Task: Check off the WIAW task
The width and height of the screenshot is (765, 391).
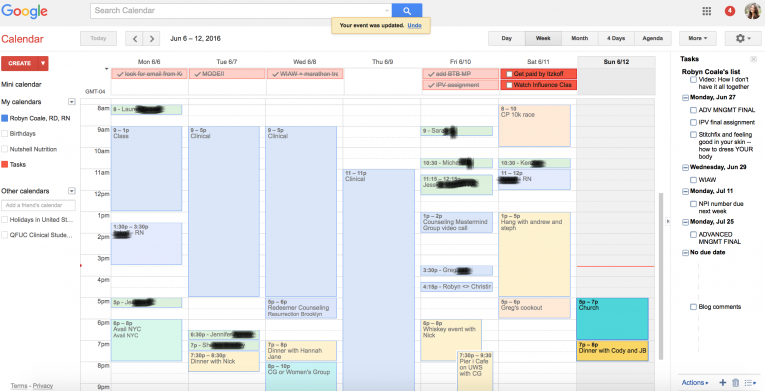Action: [693, 180]
